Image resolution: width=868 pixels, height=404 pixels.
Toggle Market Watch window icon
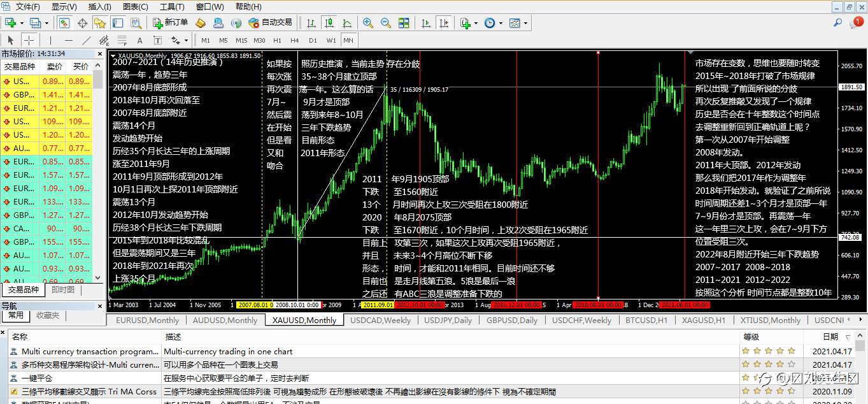click(x=64, y=22)
